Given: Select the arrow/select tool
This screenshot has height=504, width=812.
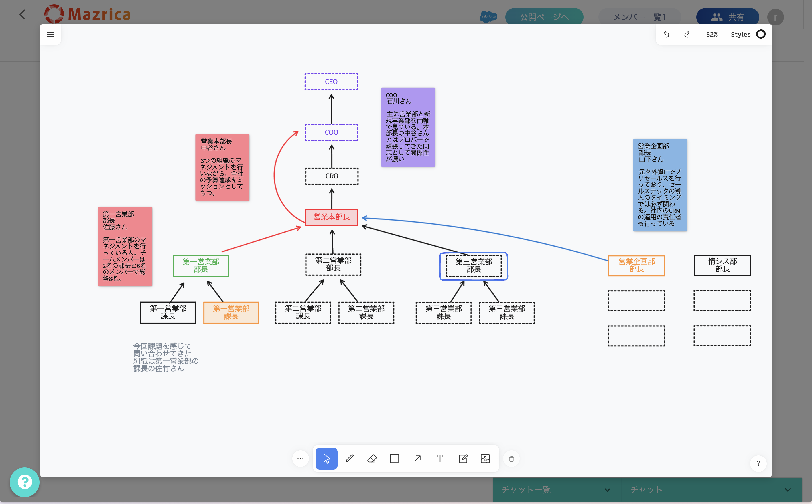Looking at the screenshot, I should click(326, 459).
